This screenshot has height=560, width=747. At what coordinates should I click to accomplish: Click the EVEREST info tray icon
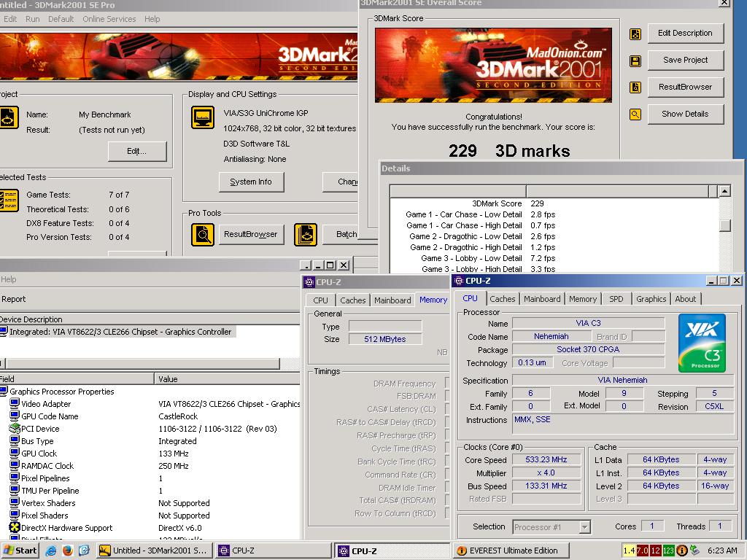pos(682,551)
